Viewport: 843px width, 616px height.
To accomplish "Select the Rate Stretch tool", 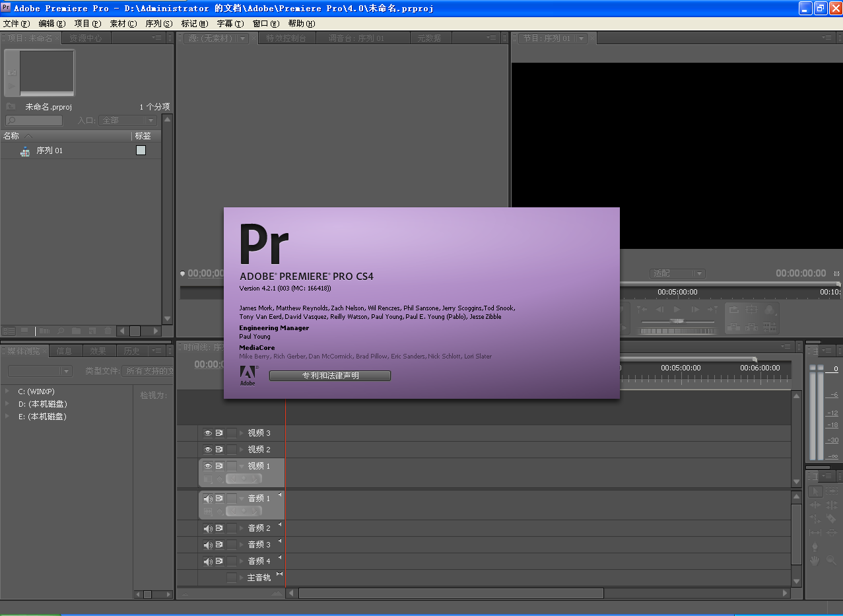I will click(x=815, y=518).
